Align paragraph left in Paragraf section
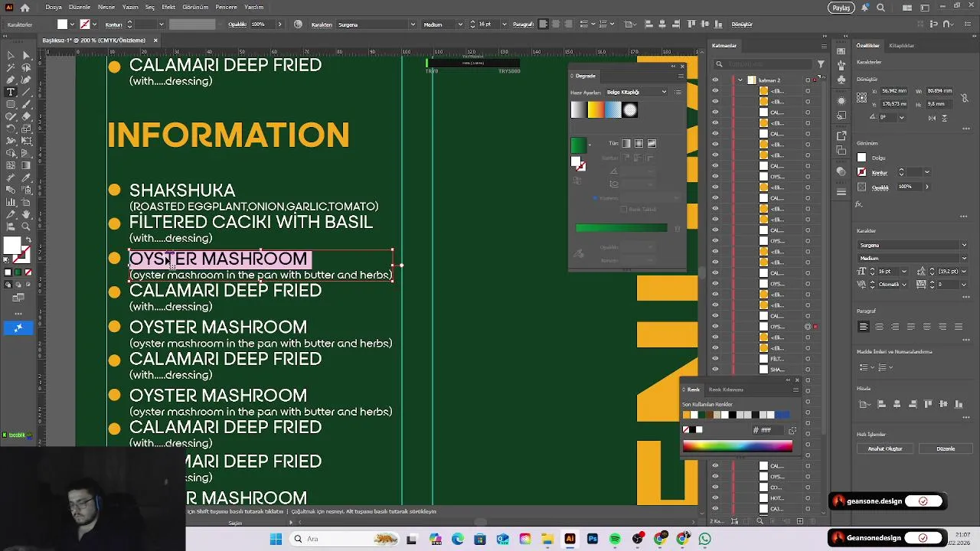 pyautogui.click(x=864, y=327)
